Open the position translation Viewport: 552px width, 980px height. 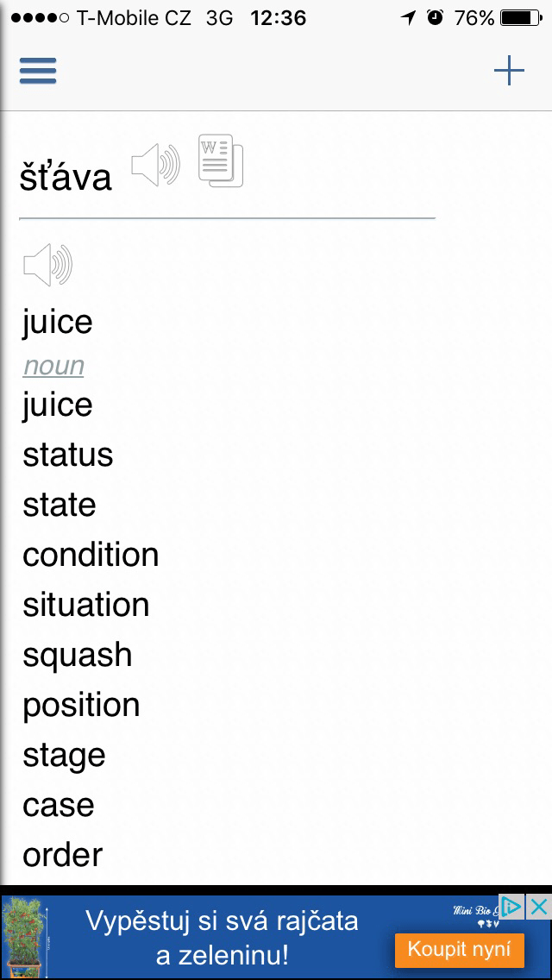pos(81,705)
